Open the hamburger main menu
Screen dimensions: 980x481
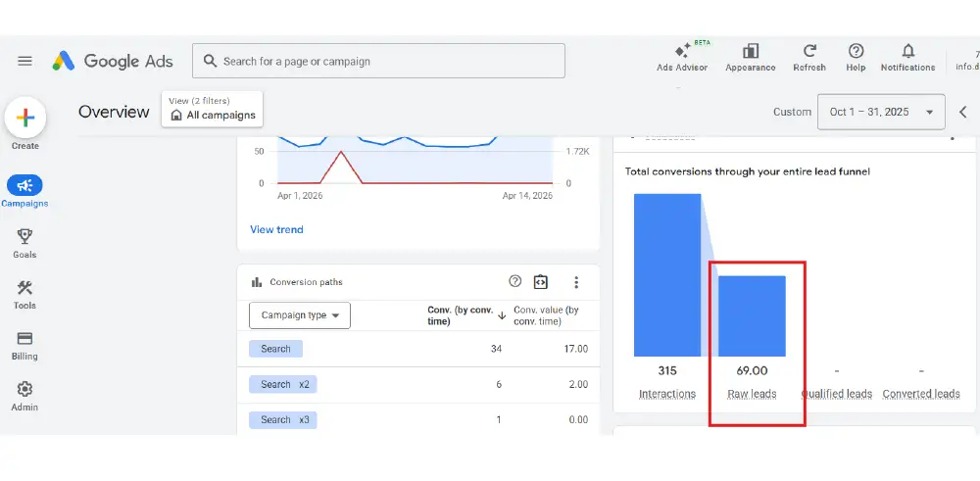click(25, 61)
